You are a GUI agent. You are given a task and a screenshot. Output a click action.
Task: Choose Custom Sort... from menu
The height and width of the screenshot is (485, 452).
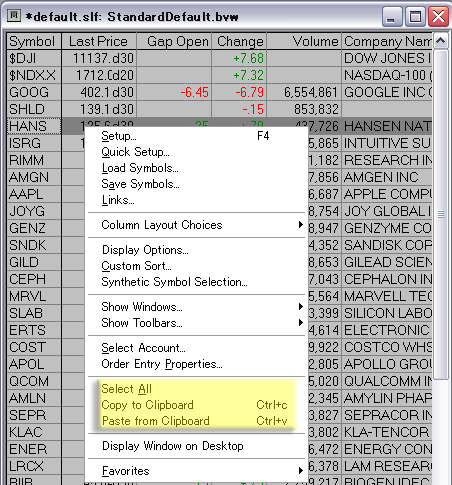tap(196, 266)
